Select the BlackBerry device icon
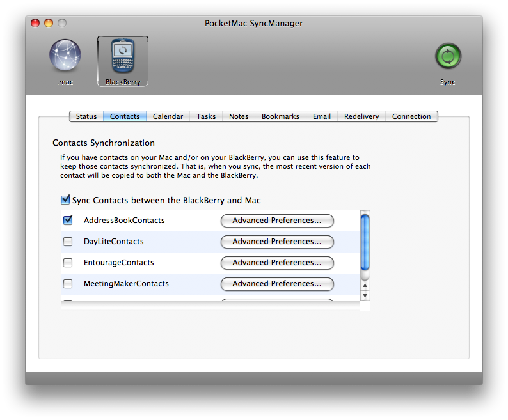This screenshot has width=508, height=420. pyautogui.click(x=123, y=56)
